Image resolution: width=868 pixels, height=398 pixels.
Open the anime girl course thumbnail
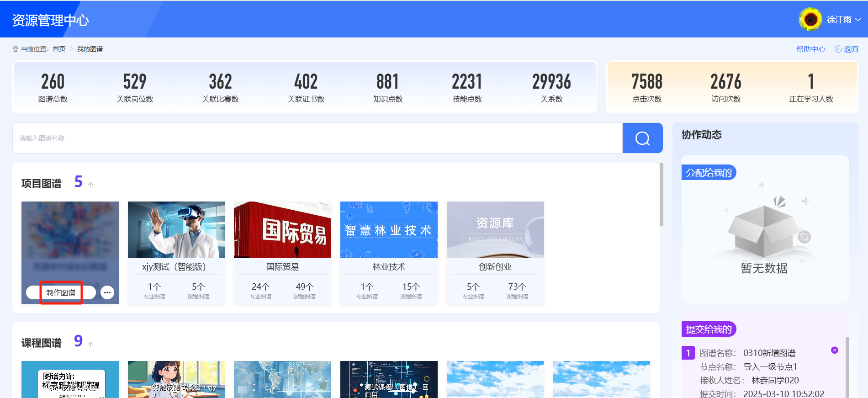tap(176, 379)
